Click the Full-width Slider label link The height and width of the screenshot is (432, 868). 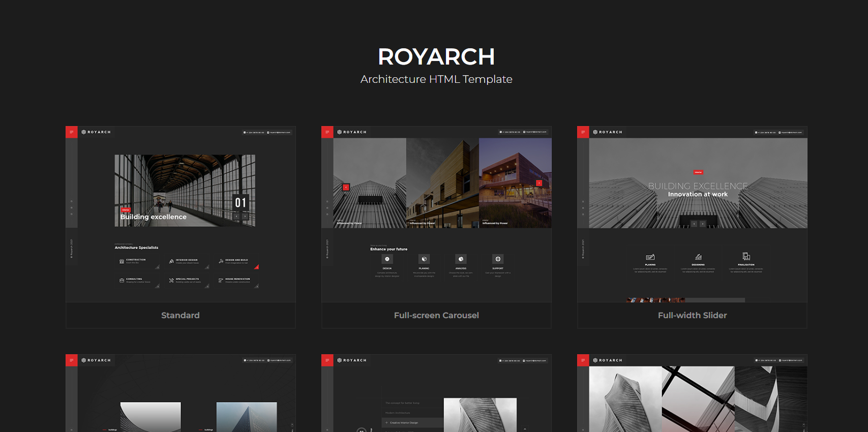(692, 315)
